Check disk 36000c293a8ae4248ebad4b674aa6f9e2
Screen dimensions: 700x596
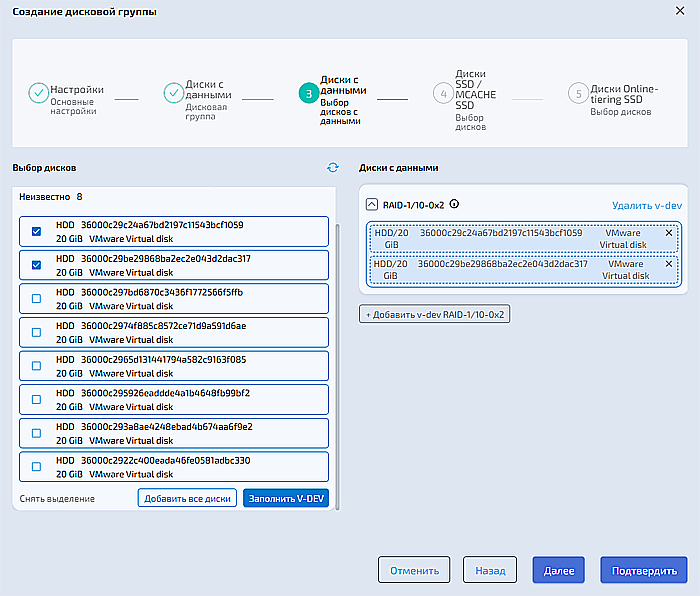(37, 433)
